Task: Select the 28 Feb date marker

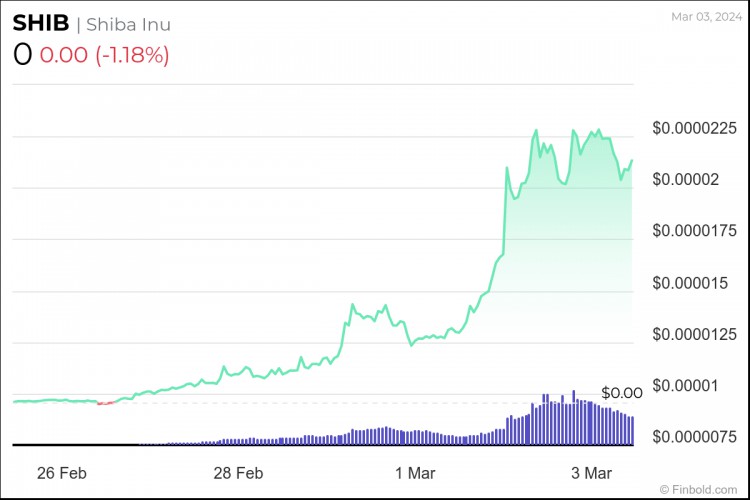Action: (238, 473)
